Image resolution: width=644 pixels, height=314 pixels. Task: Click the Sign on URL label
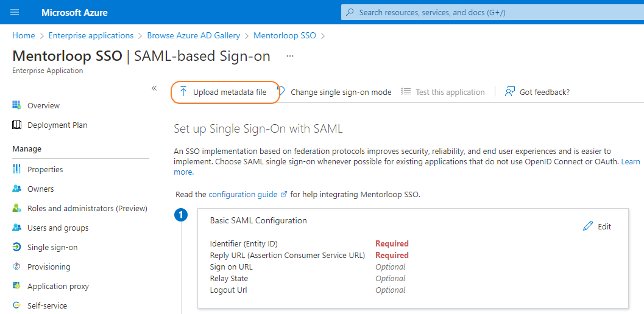232,267
